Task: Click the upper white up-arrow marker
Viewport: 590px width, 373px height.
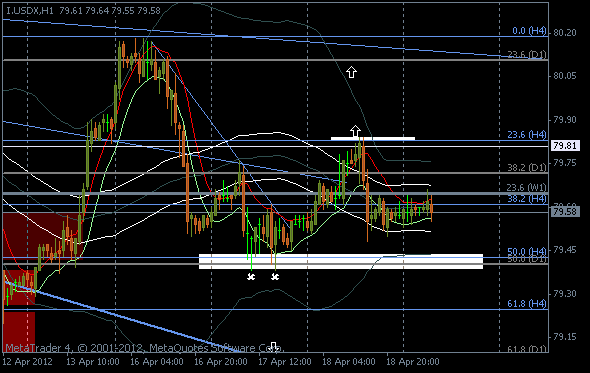Action: [x=351, y=72]
